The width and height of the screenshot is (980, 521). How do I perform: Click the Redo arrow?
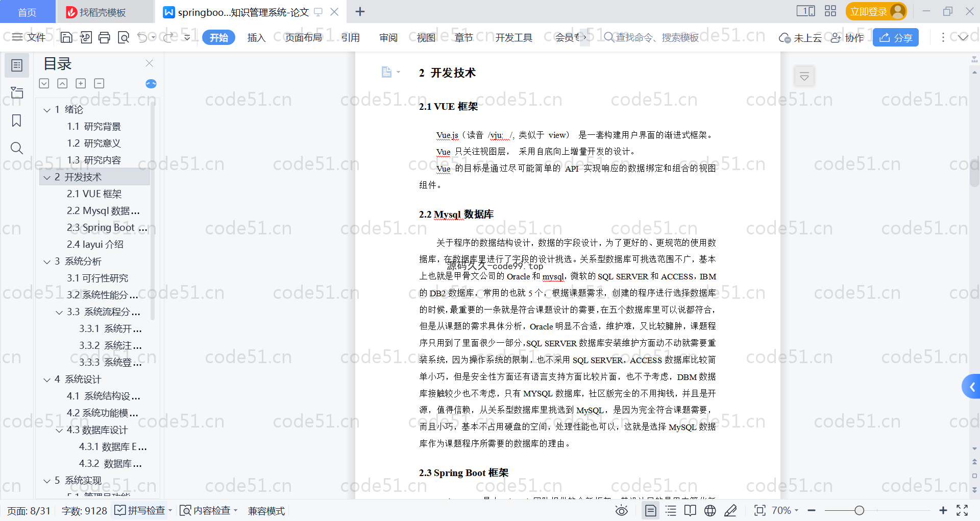168,37
